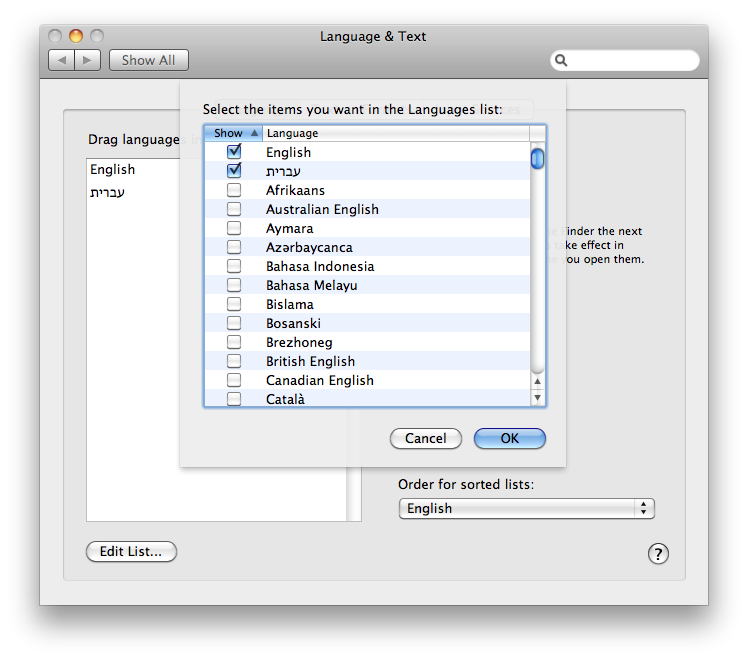
Task: Check the Azərbaycanca checkbox
Action: (x=234, y=247)
